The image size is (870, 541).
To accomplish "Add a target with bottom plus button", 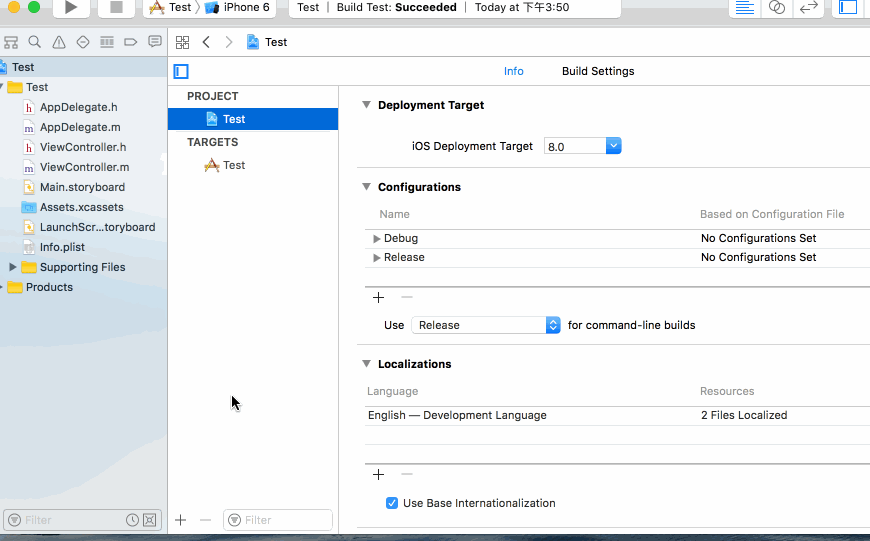I will [180, 520].
